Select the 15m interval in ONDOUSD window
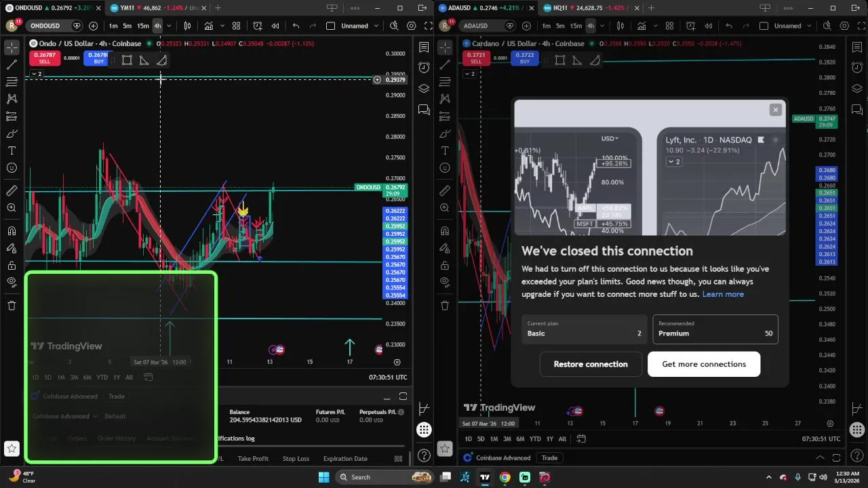The width and height of the screenshot is (868, 488). pos(142,26)
